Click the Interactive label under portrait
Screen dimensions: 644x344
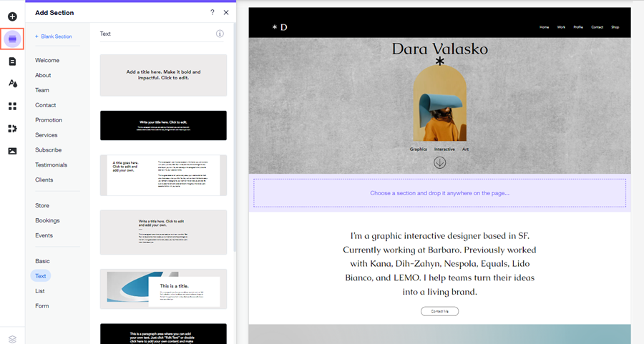(444, 149)
